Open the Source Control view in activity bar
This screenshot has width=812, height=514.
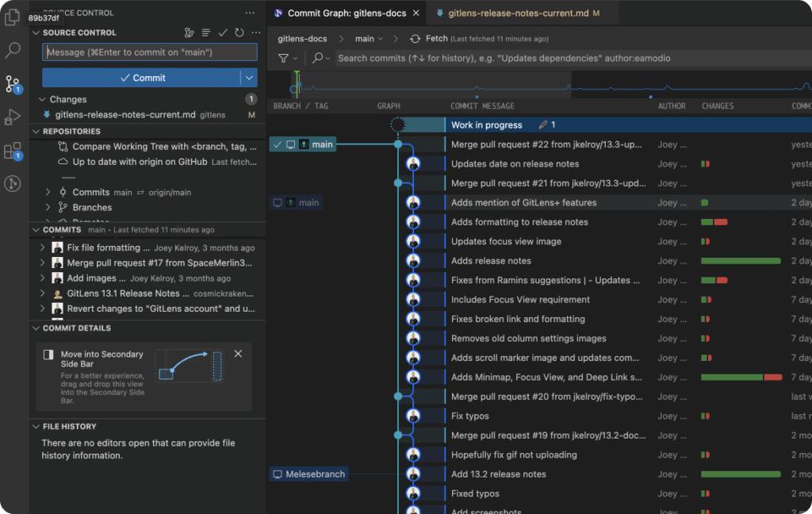pos(10,83)
